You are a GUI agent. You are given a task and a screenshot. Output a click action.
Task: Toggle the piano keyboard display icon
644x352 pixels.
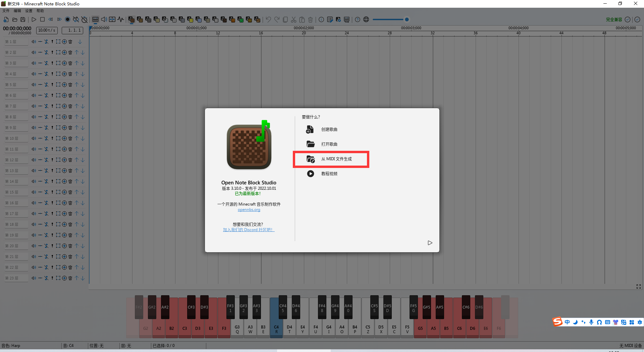coord(96,19)
